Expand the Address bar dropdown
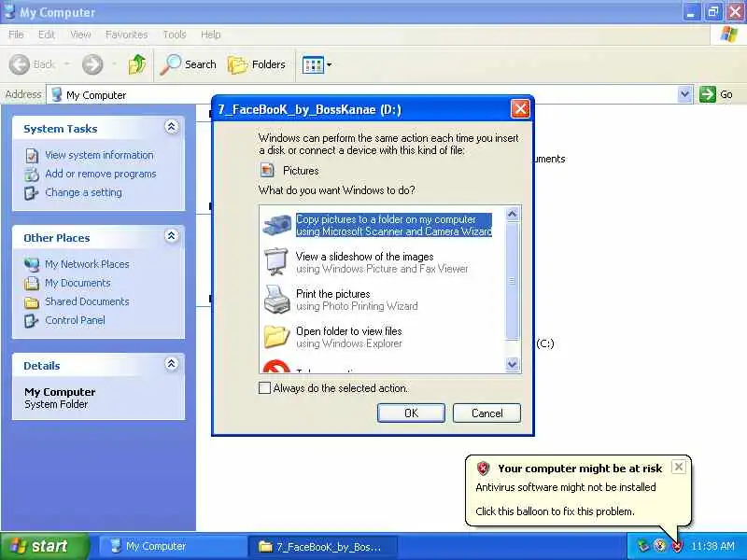The height and width of the screenshot is (560, 747). click(684, 94)
